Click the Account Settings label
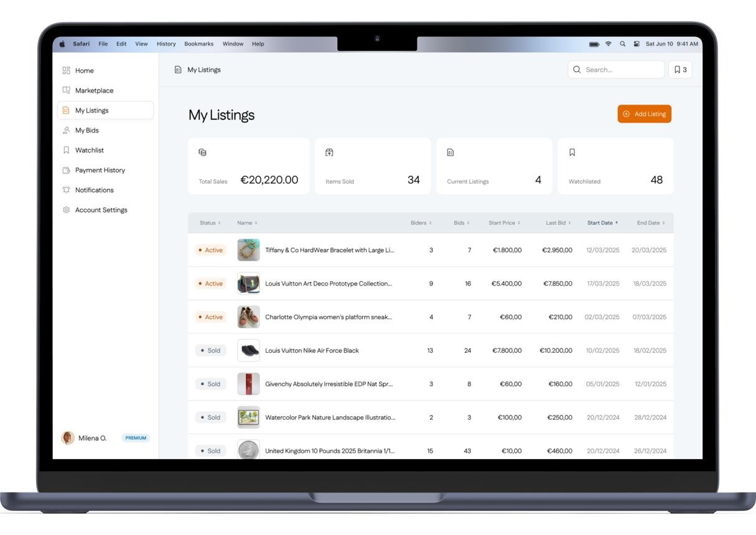This screenshot has width=756, height=535. (x=101, y=210)
